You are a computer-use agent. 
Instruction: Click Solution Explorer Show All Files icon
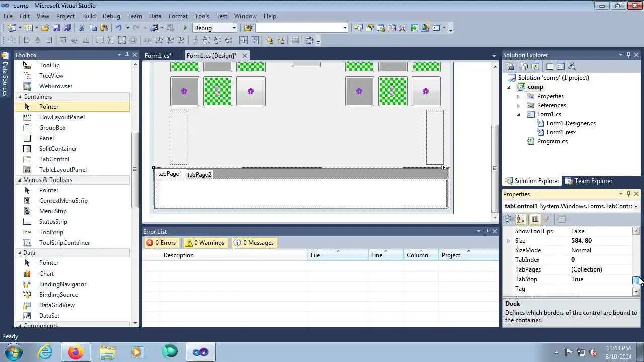coord(524,66)
